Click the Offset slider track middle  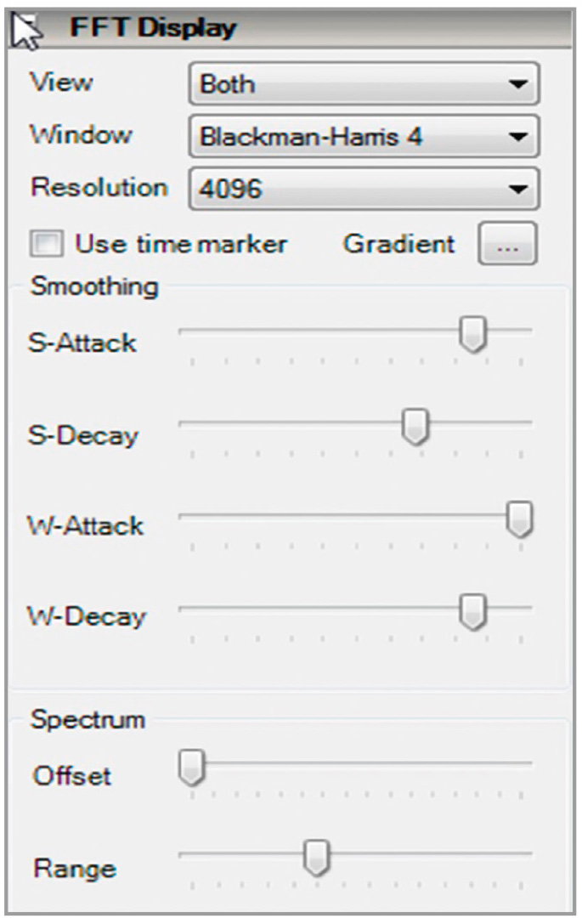tap(356, 763)
